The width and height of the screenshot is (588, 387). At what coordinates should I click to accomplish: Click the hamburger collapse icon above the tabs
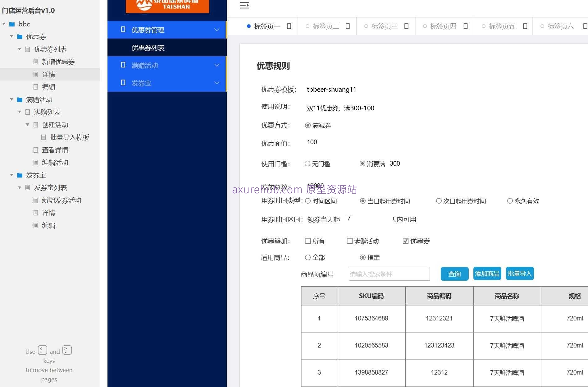click(x=244, y=5)
